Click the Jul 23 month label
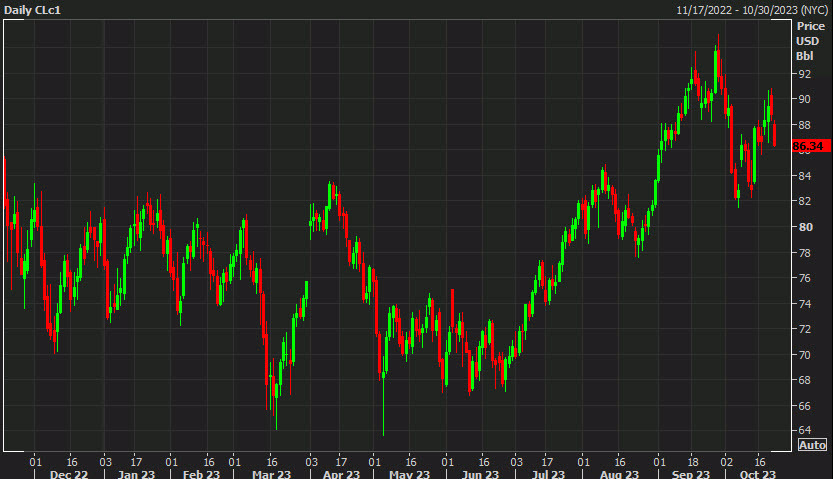This screenshot has width=833, height=479. point(548,474)
